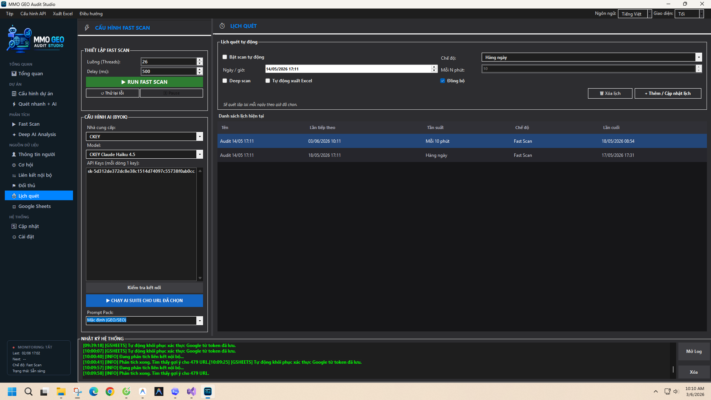This screenshot has width=711, height=400.
Task: Launch Google Chrome from taskbar
Action: coord(110,391)
